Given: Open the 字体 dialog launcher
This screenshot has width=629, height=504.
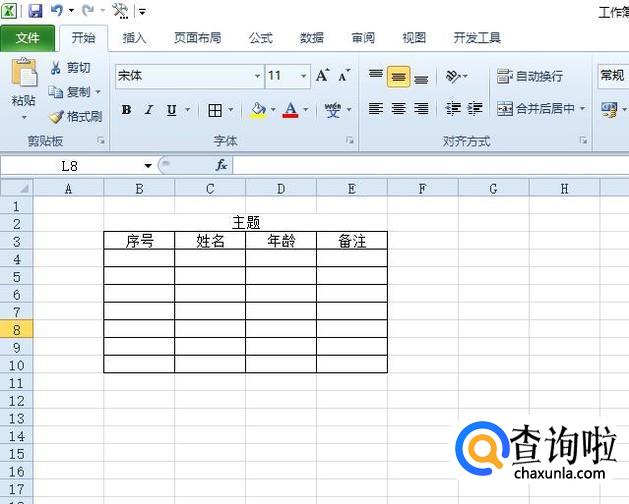Looking at the screenshot, I should tap(349, 140).
